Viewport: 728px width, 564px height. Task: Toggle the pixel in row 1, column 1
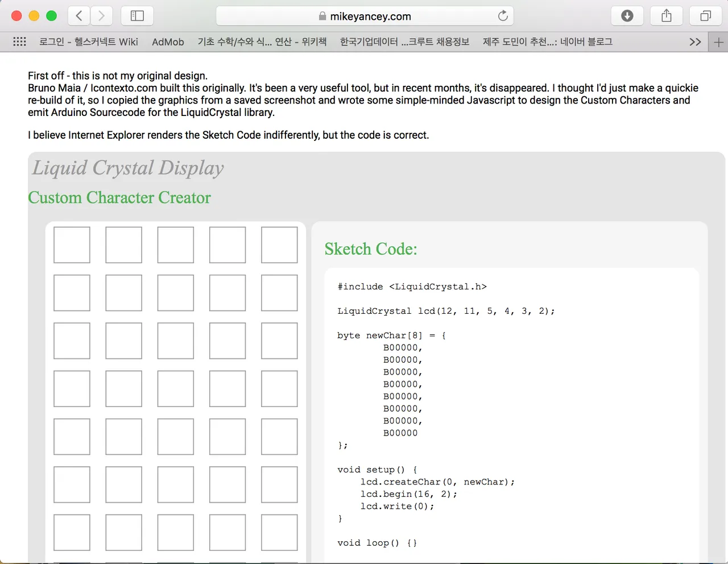point(72,245)
